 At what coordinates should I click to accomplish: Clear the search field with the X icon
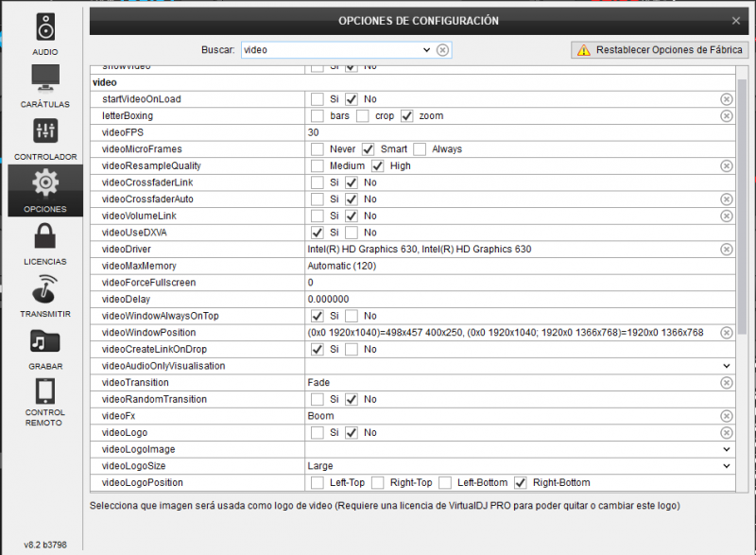point(442,50)
